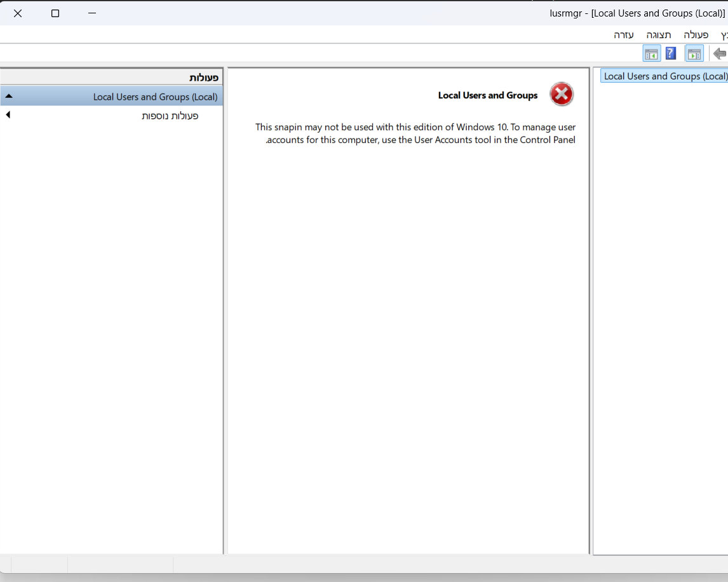Open help via the blue question mark icon

coord(670,53)
